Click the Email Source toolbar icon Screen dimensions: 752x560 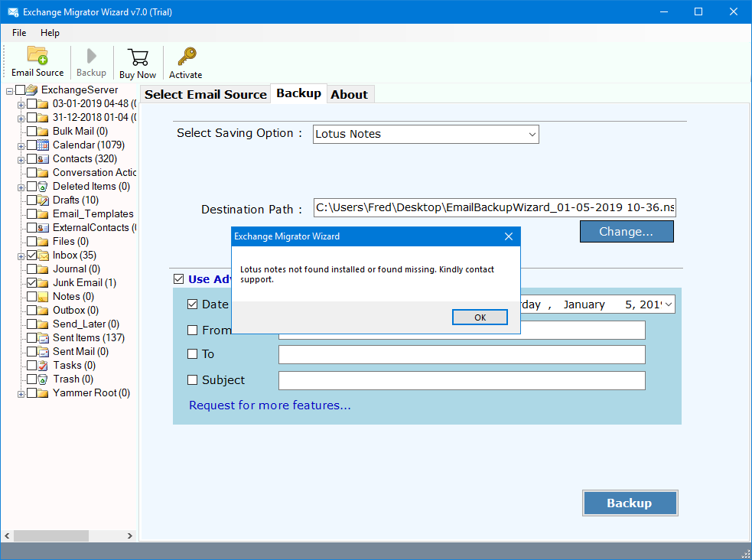tap(37, 55)
